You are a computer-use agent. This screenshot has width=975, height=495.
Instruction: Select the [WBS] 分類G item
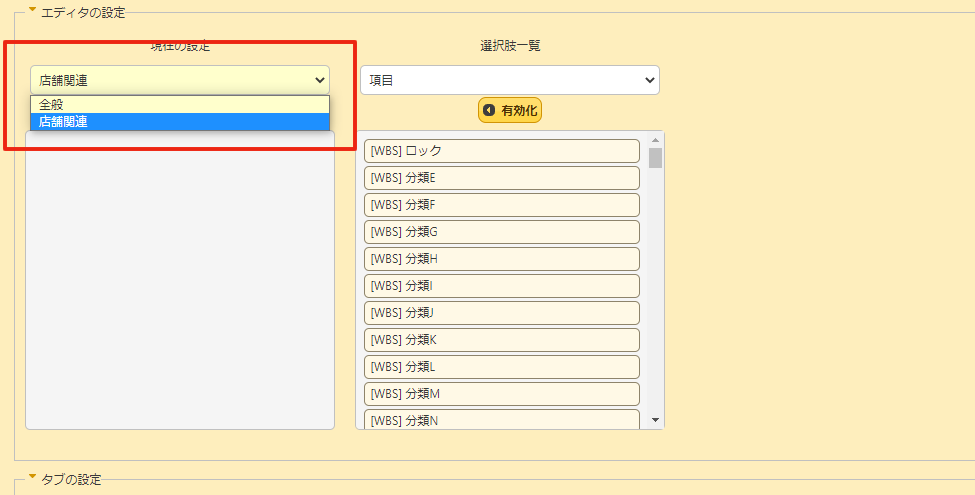tap(502, 232)
